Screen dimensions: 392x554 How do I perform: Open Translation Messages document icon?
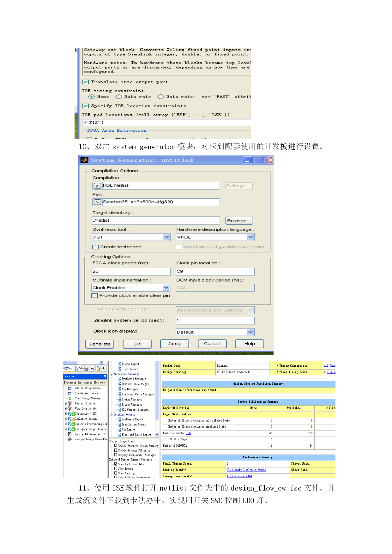coord(120,384)
